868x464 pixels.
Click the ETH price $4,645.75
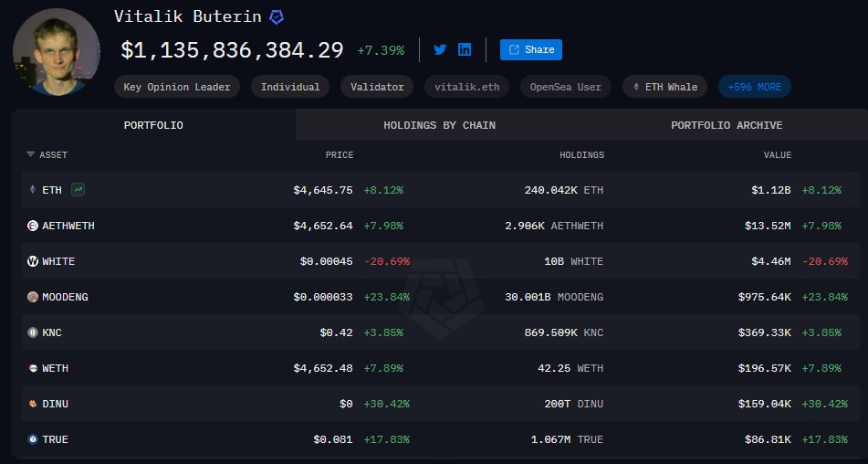[x=323, y=190]
